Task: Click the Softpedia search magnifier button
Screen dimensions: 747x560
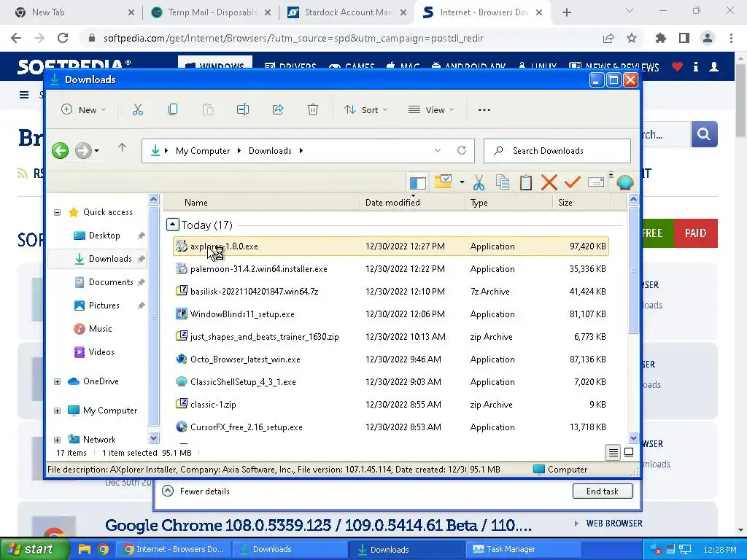Action: 704,134
